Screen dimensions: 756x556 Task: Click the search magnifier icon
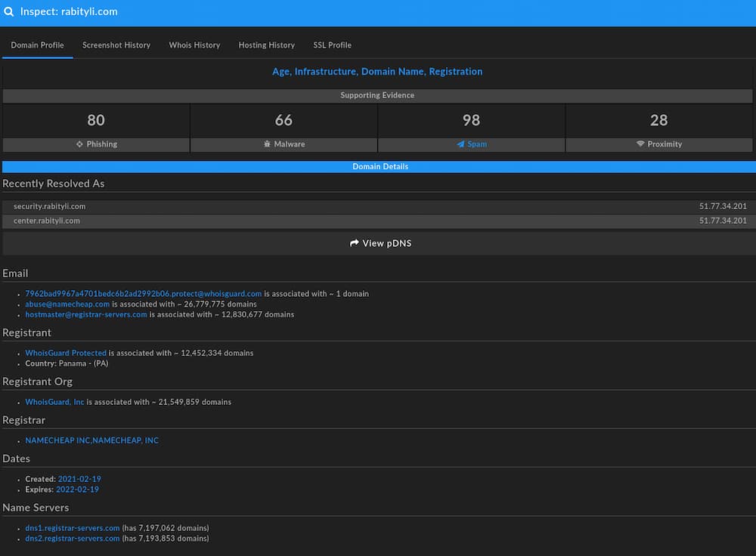click(x=8, y=11)
